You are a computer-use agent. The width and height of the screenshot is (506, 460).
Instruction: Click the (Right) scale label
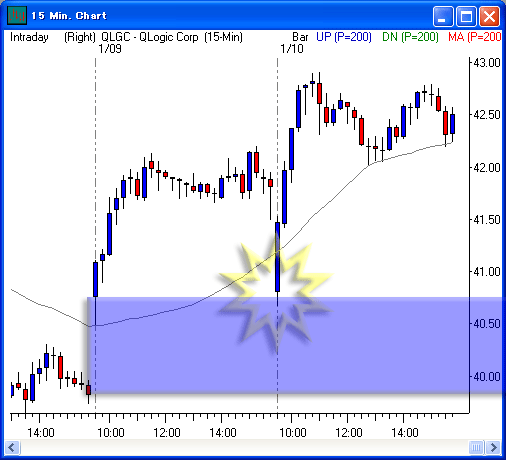pos(80,37)
